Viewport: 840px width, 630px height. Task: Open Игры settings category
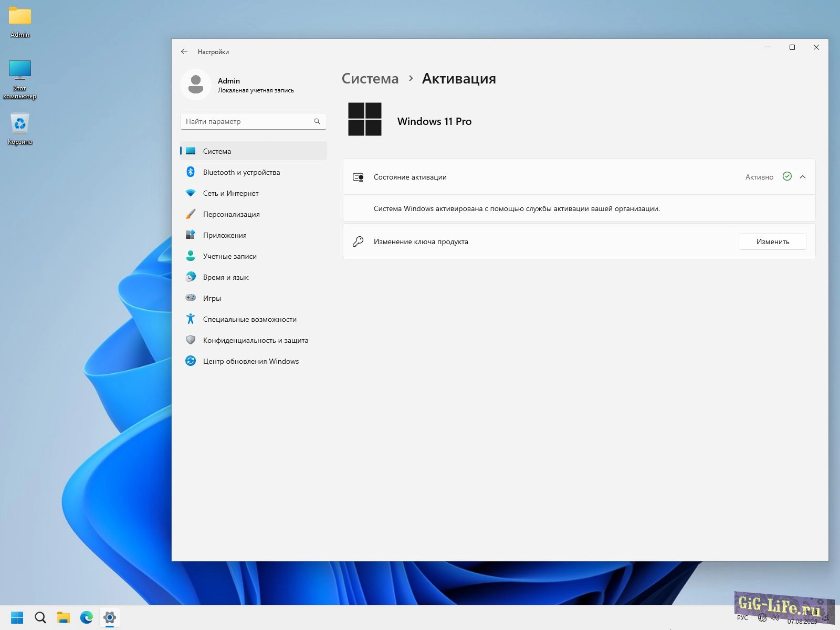coord(212,298)
